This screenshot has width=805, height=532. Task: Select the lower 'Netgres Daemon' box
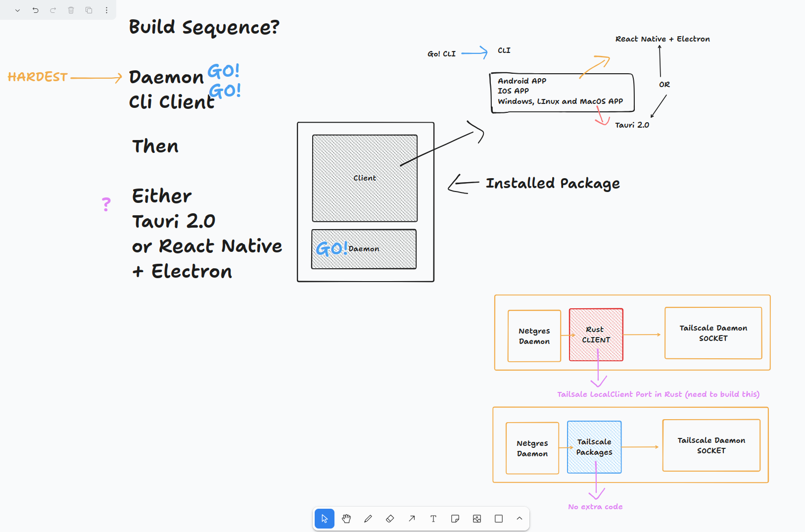click(532, 448)
